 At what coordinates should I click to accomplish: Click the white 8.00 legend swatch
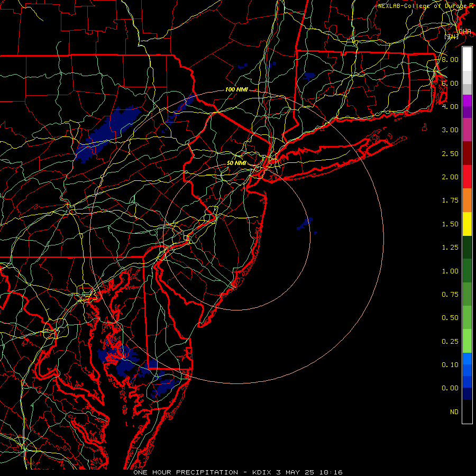(x=467, y=59)
